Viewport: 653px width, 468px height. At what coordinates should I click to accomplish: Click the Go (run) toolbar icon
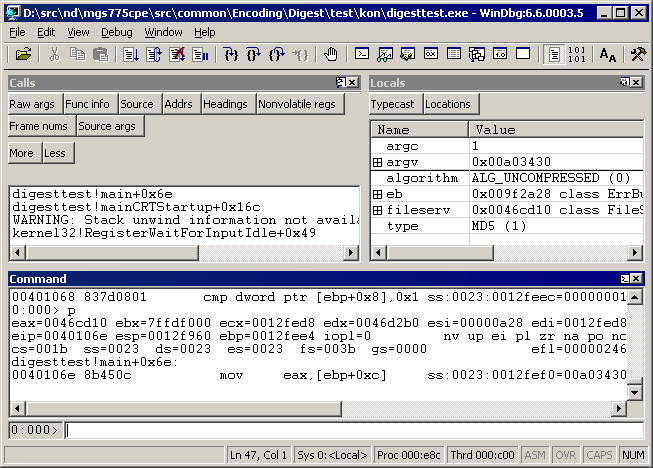pyautogui.click(x=131, y=55)
